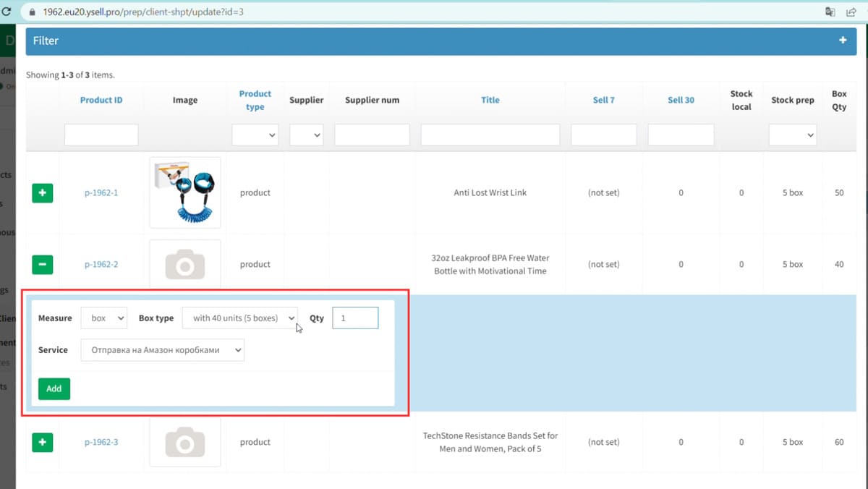Open the Measure dropdown set to box
The image size is (868, 489).
click(x=103, y=318)
